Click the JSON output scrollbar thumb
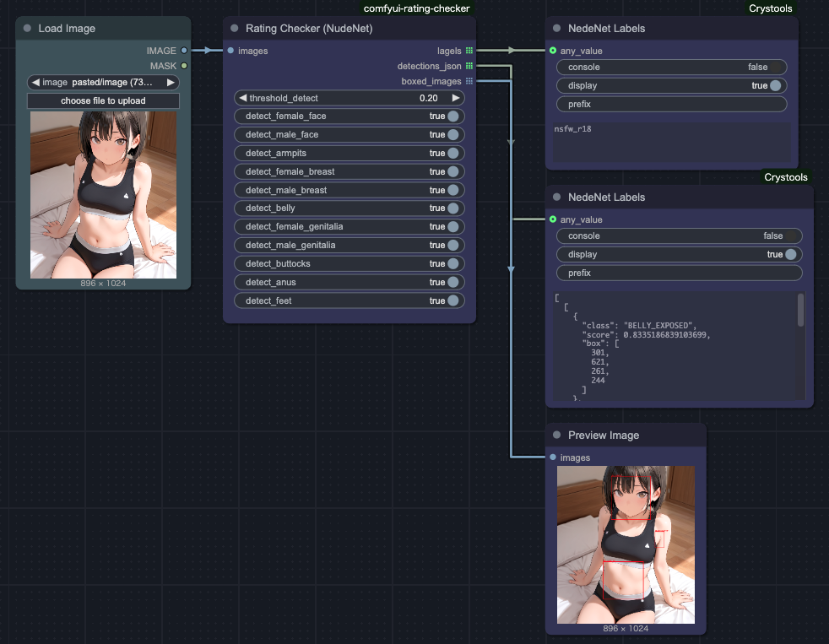This screenshot has height=644, width=829. tap(800, 310)
